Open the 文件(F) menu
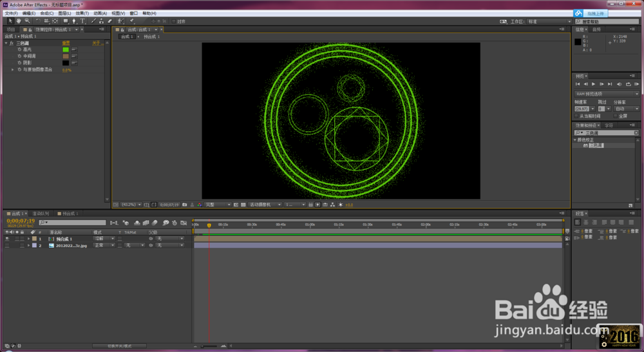This screenshot has width=644, height=352. (x=11, y=13)
